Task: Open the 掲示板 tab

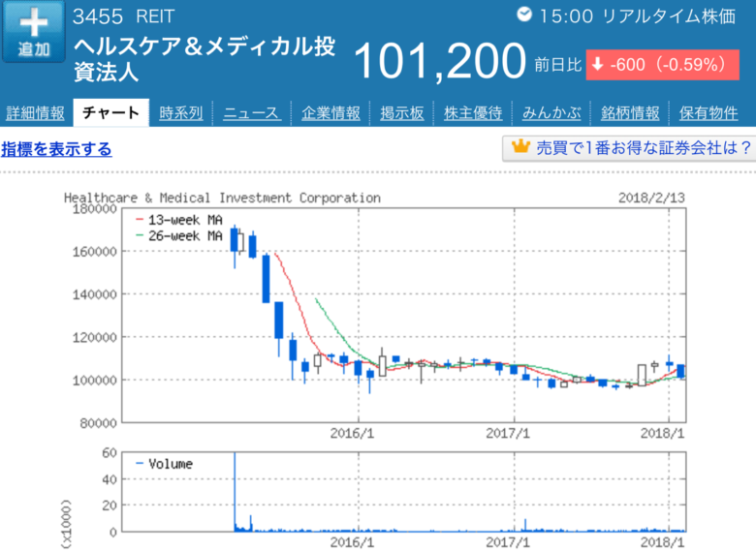Action: coord(401,113)
